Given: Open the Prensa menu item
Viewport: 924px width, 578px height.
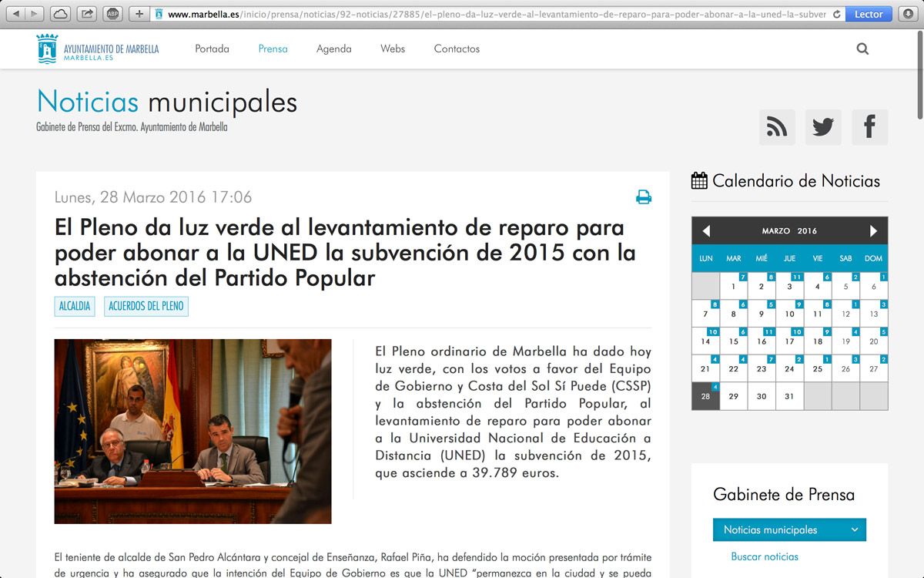Looking at the screenshot, I should coord(273,49).
